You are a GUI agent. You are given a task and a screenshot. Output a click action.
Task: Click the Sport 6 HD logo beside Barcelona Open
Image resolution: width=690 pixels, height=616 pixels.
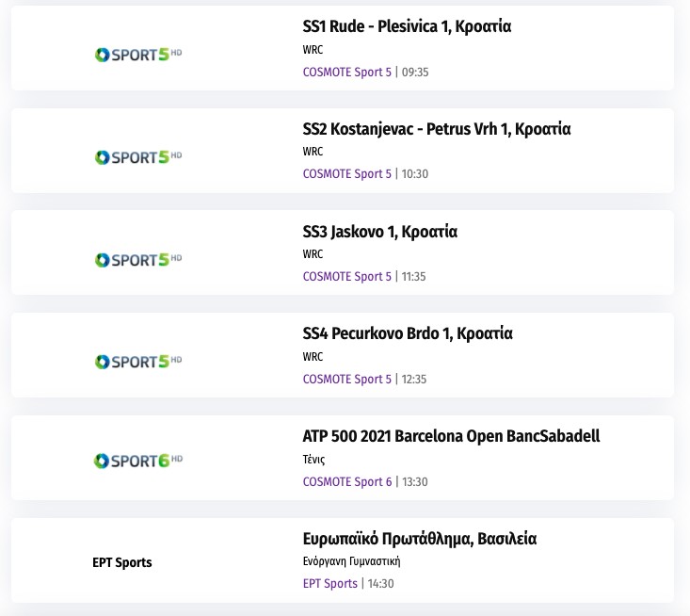137,461
